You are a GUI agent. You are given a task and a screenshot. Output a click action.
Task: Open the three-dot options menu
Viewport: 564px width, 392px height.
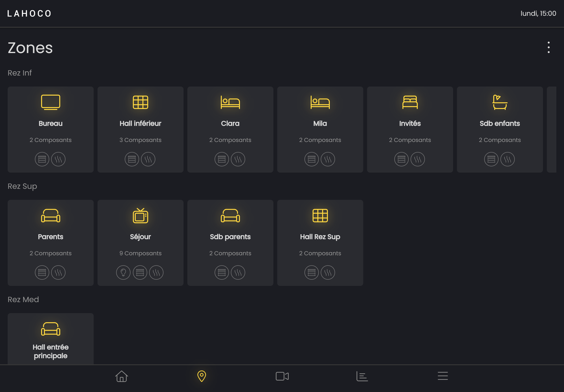548,47
